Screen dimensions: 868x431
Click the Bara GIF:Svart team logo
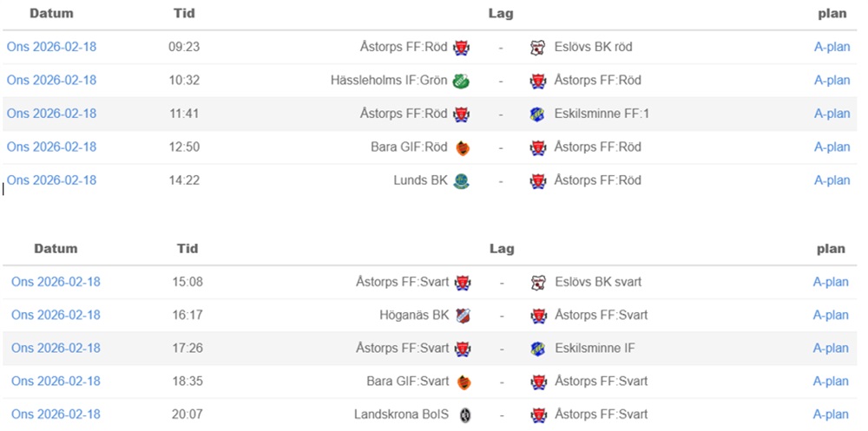464,382
